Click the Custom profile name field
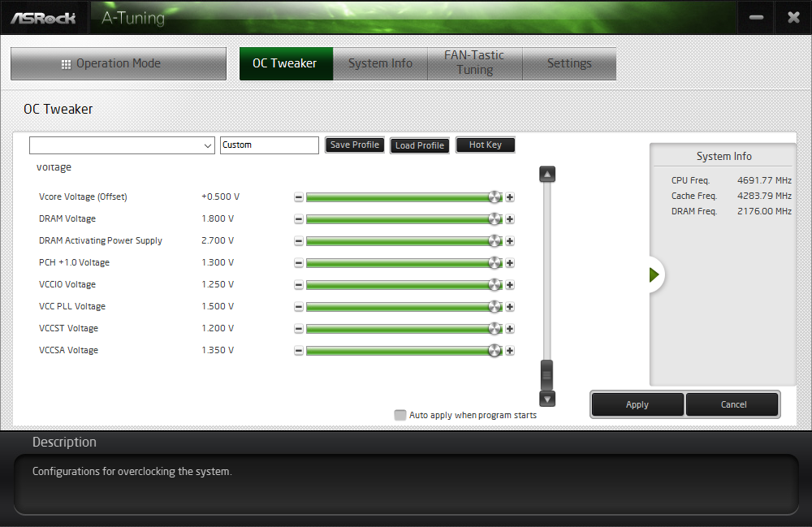812x527 pixels. coord(270,145)
